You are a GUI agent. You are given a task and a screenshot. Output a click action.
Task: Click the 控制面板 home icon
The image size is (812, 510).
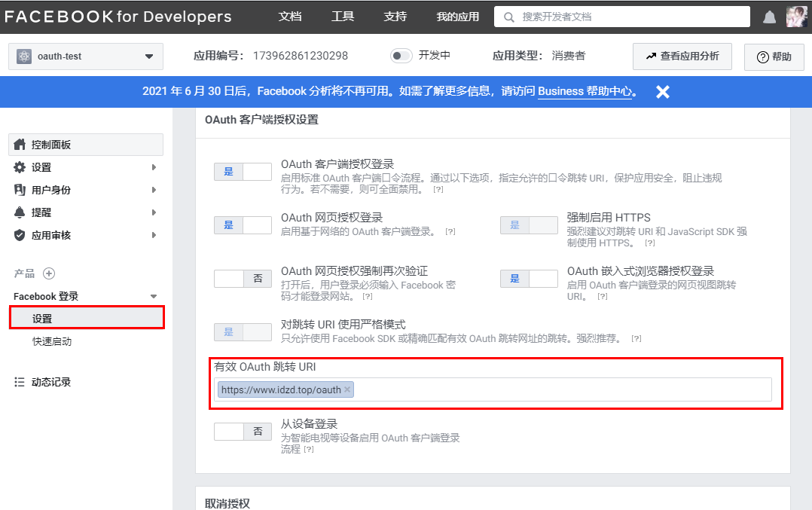point(20,145)
